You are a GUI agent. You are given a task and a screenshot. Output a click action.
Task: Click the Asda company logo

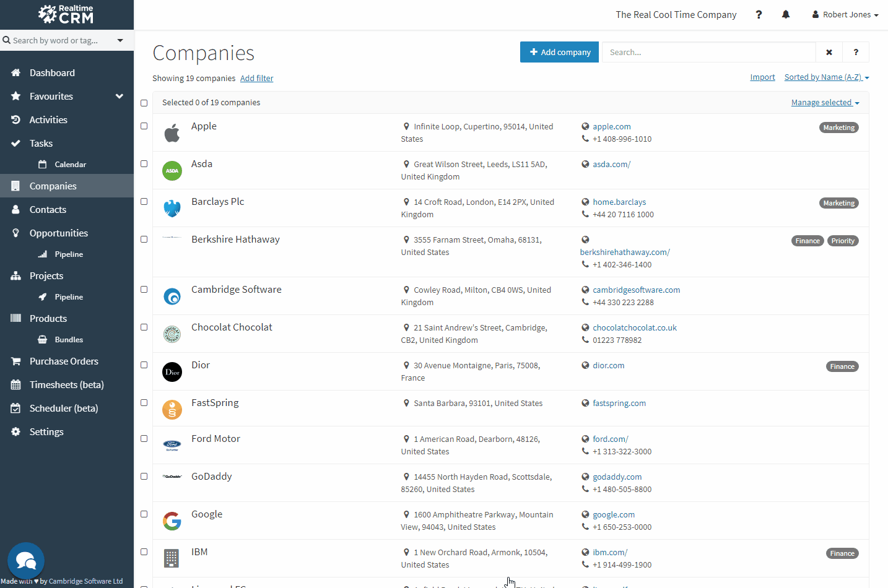172,171
